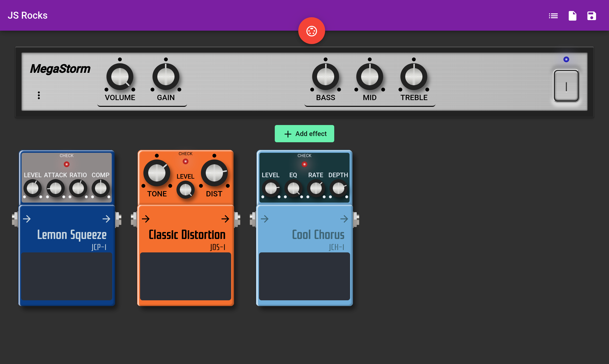The width and height of the screenshot is (609, 364).
Task: Click Lemon Squeeze input arrow icon
Action: 27,219
